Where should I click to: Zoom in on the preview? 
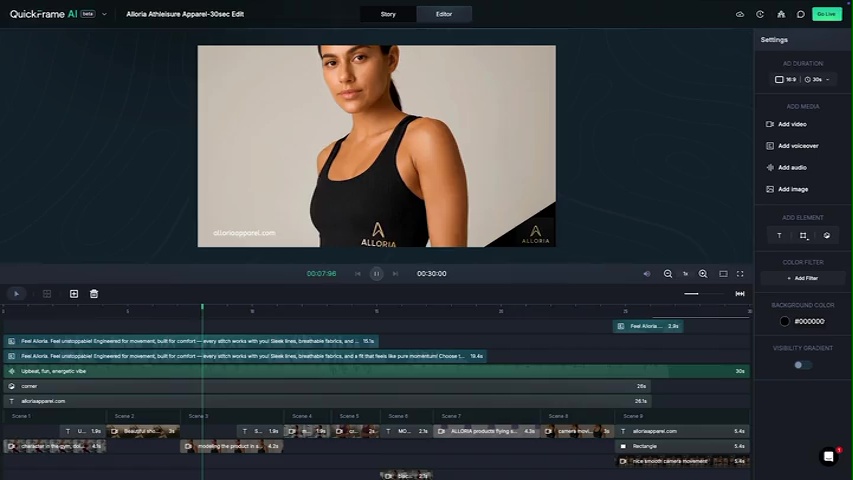click(703, 274)
